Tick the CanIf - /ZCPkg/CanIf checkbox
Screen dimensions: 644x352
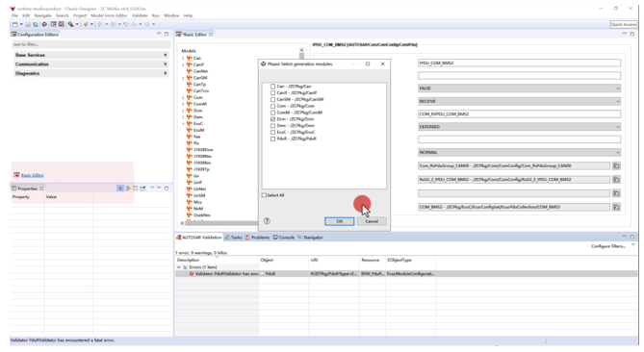(272, 93)
